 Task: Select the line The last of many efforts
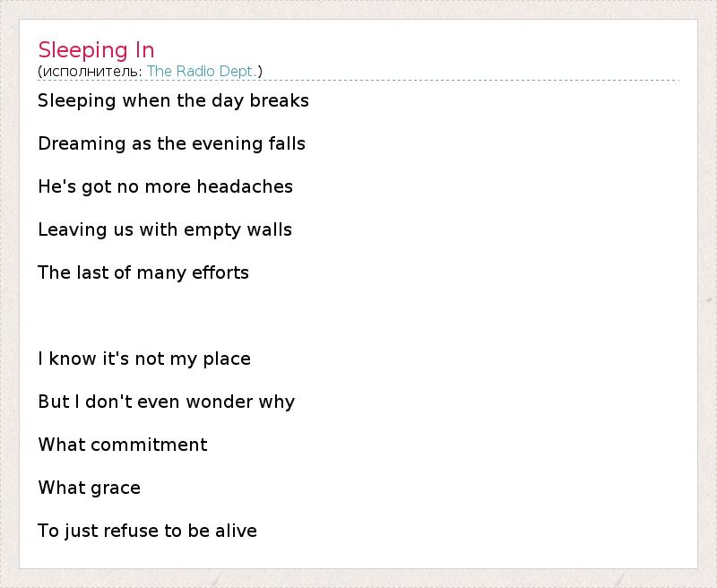[143, 272]
